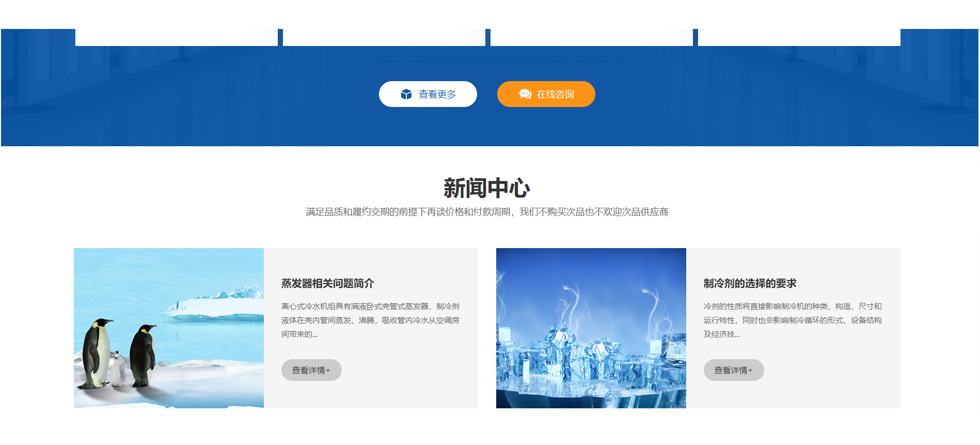The height and width of the screenshot is (445, 980).
Task: Select the excerpt beginning 冷剂的性质将直接影响
Action: tap(792, 320)
